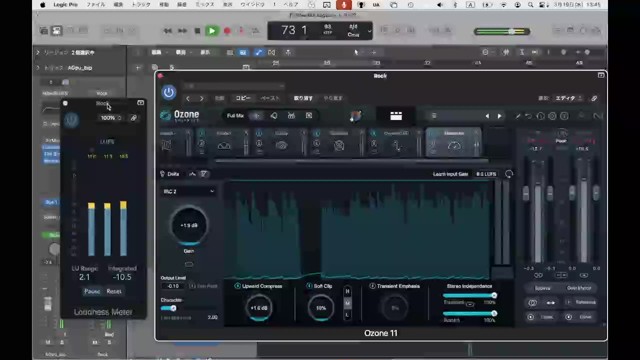
Task: Toggle Soft Clip power button
Action: tap(309, 286)
